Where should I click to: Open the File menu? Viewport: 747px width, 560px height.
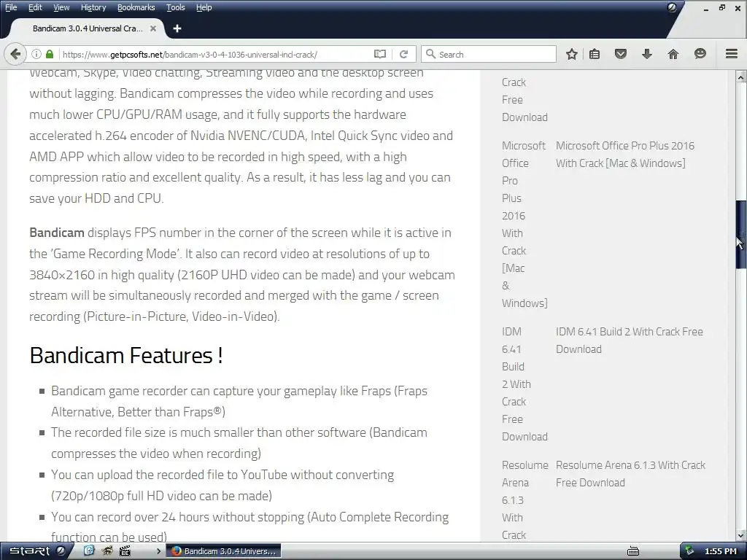click(x=11, y=7)
